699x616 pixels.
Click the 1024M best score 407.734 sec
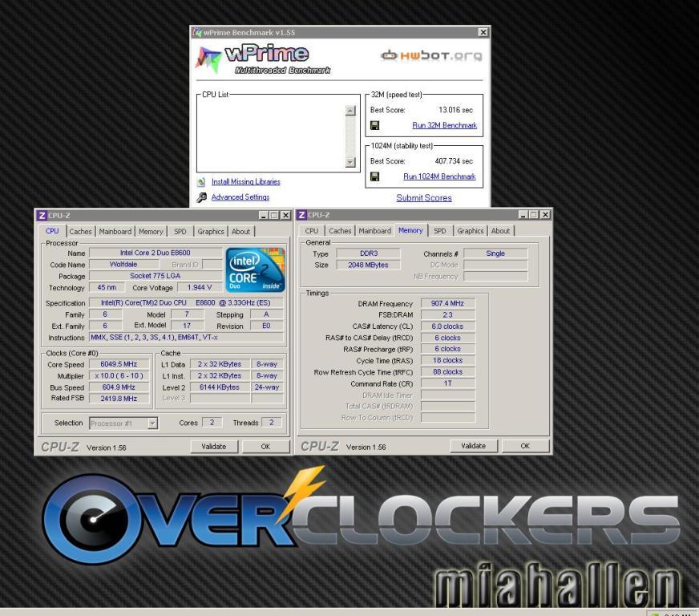[454, 161]
